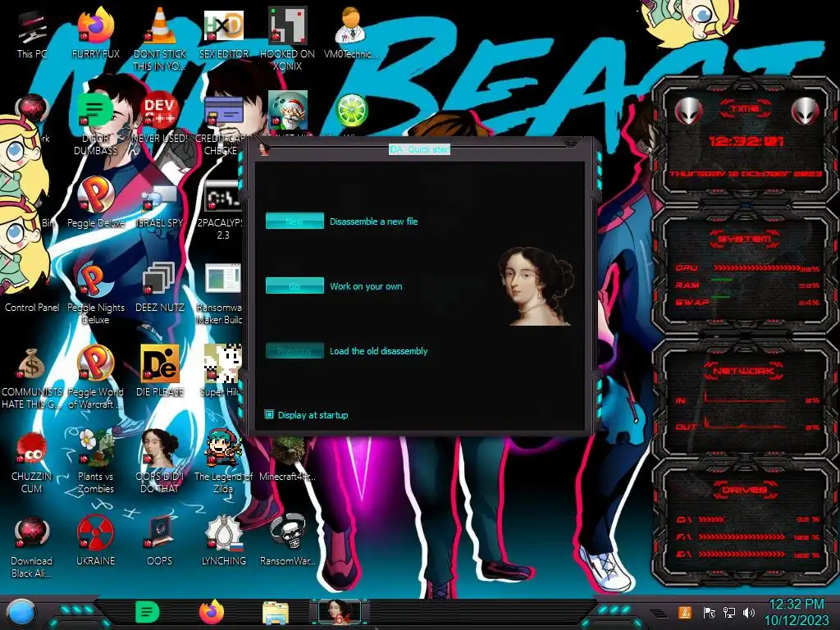Open the green chat app in the taskbar

148,613
